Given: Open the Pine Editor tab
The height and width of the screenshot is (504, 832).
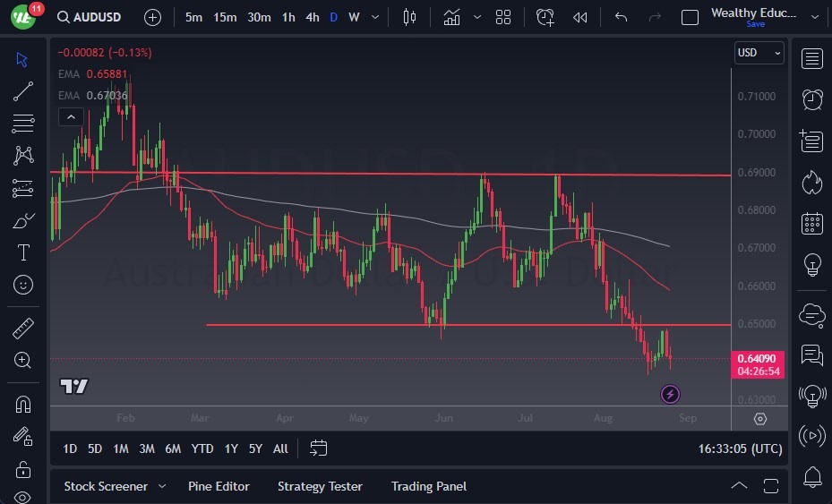Looking at the screenshot, I should [x=219, y=486].
